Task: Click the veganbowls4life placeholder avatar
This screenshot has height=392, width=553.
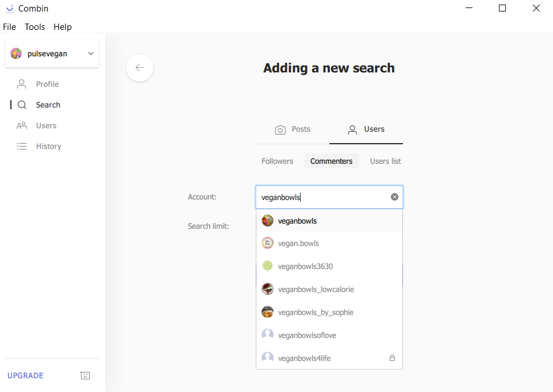Action: (267, 358)
